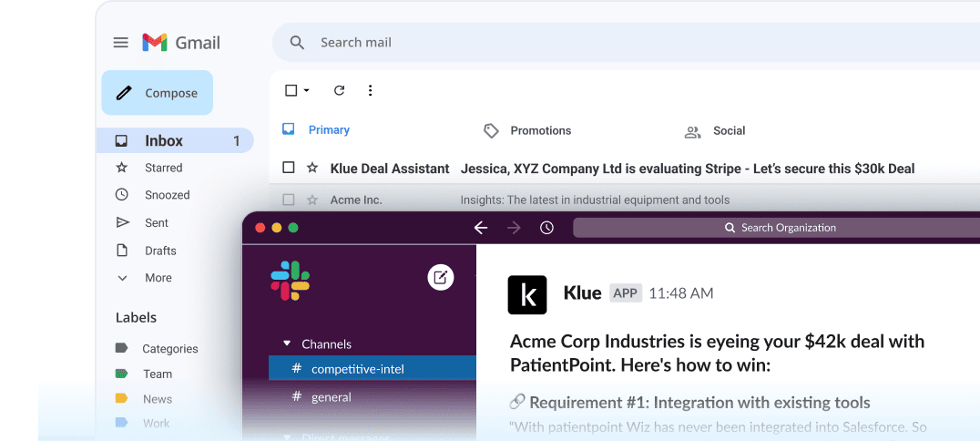
Task: Click the Social people icon
Action: click(x=692, y=132)
